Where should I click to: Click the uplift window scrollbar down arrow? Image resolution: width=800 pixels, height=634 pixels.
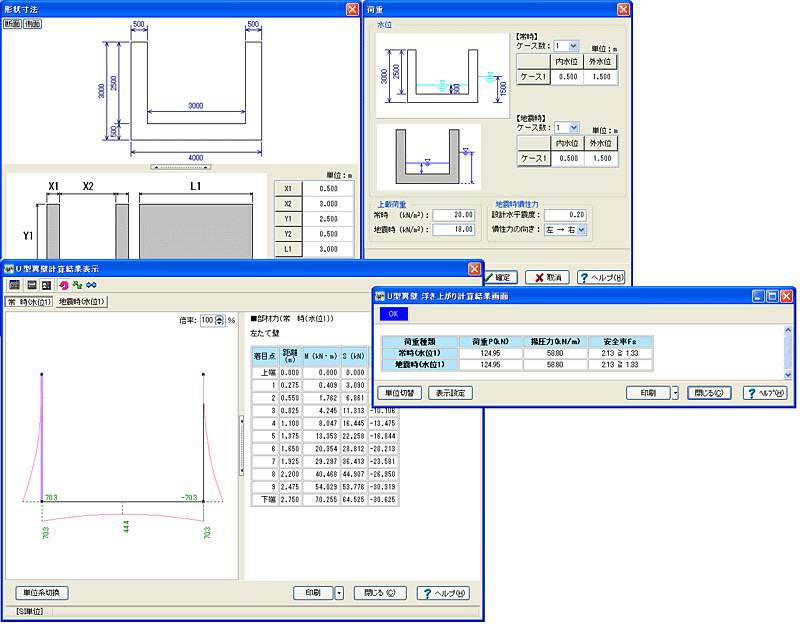(x=788, y=375)
